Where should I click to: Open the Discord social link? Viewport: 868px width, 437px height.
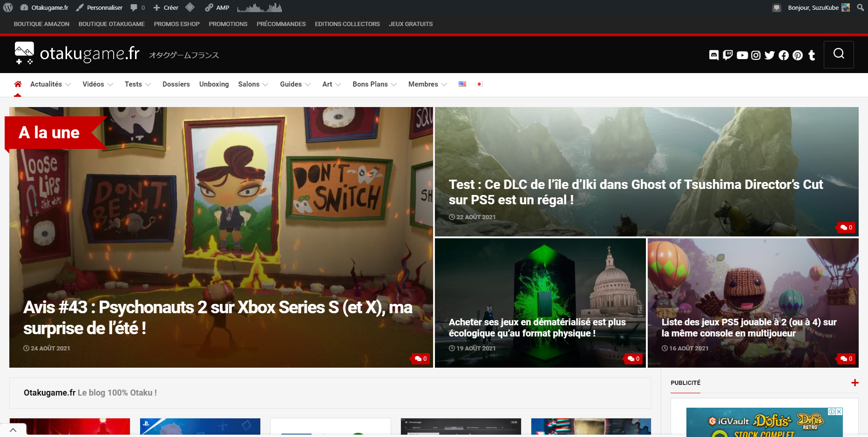coord(714,55)
